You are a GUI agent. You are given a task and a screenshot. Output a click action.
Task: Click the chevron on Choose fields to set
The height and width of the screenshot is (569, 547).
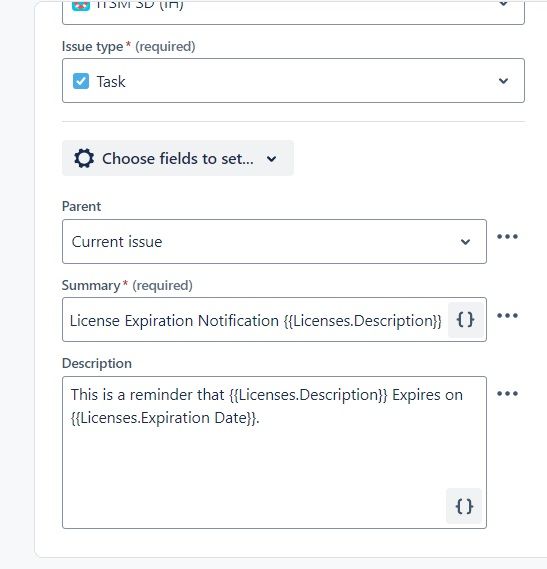(272, 159)
